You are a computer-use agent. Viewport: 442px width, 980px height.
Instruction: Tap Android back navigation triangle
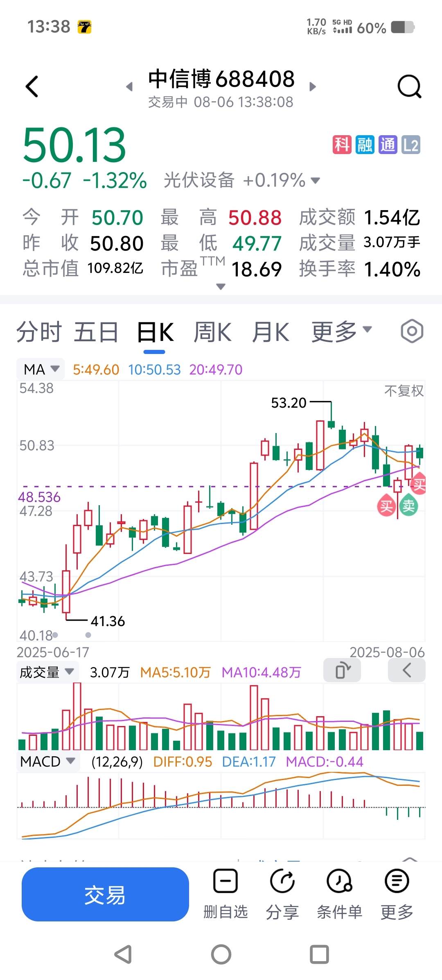coord(123,954)
